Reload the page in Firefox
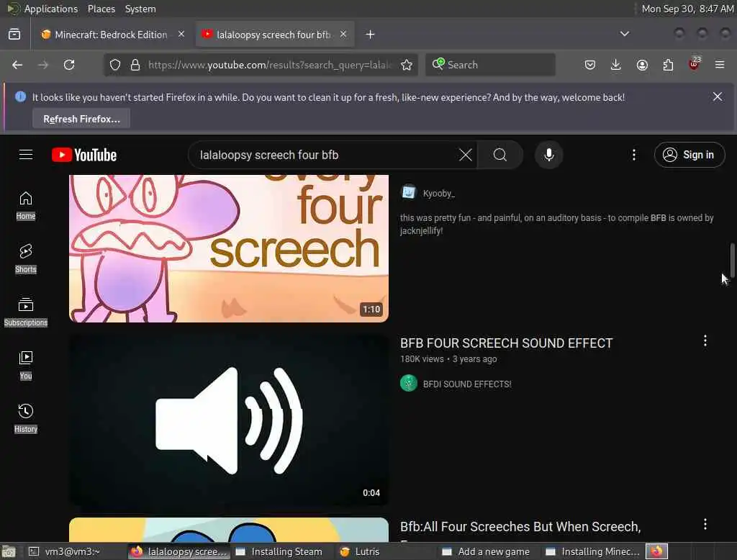This screenshot has height=560, width=737. (x=69, y=65)
